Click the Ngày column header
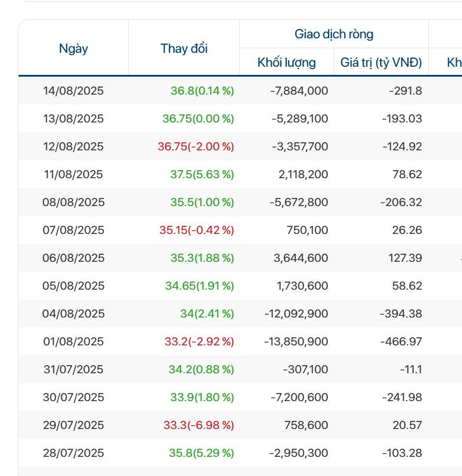Viewport: 462px width, 476px height. pos(73,49)
